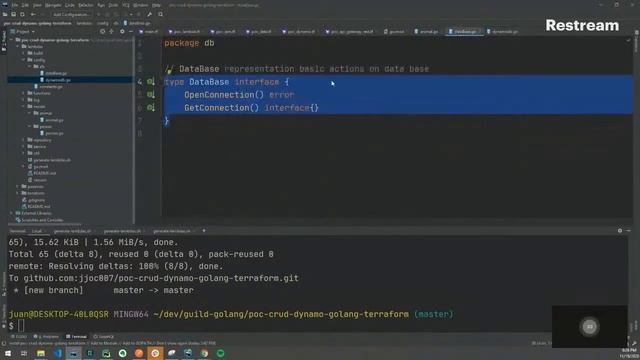The image size is (640, 360).
Task: Click the config breadcrumb in navigation bar
Action: (103, 23)
